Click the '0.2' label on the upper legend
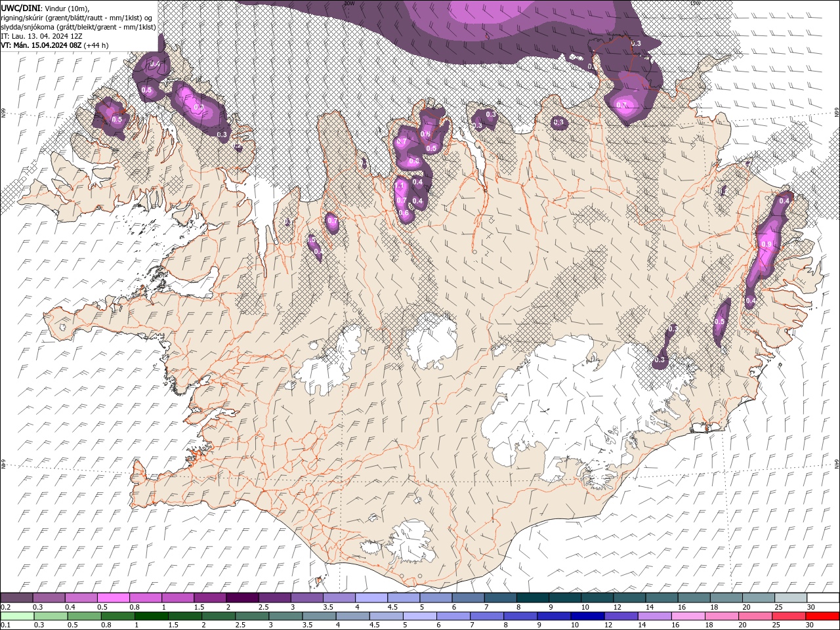 coord(5,607)
